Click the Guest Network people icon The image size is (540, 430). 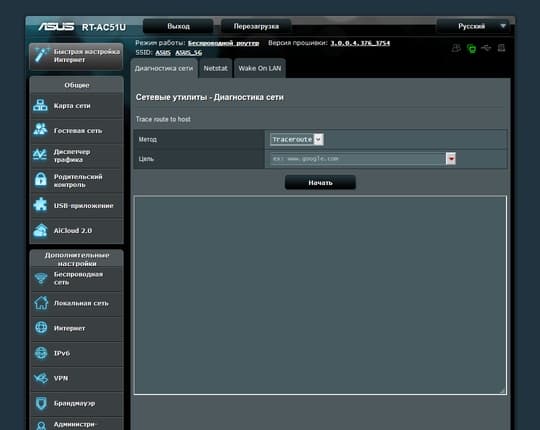point(40,130)
